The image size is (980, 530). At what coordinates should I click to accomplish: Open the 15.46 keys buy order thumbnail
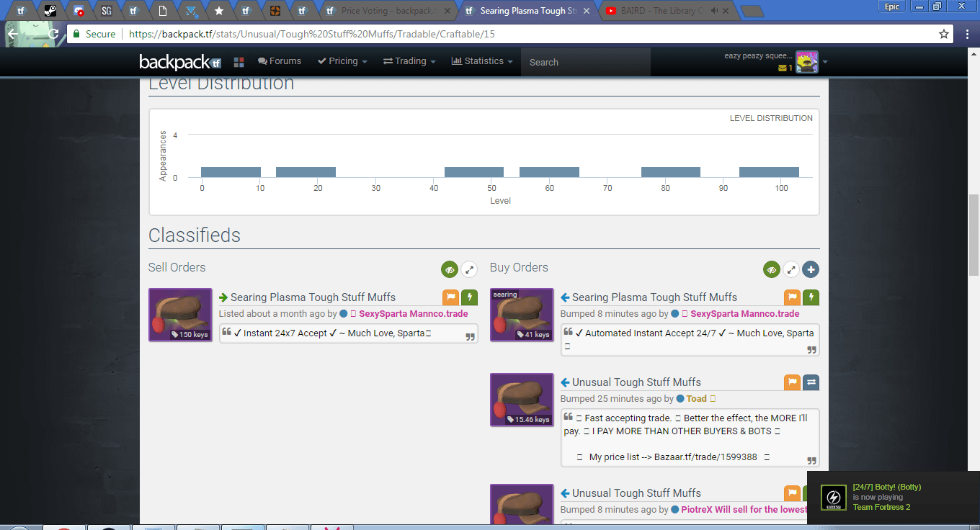click(x=522, y=400)
